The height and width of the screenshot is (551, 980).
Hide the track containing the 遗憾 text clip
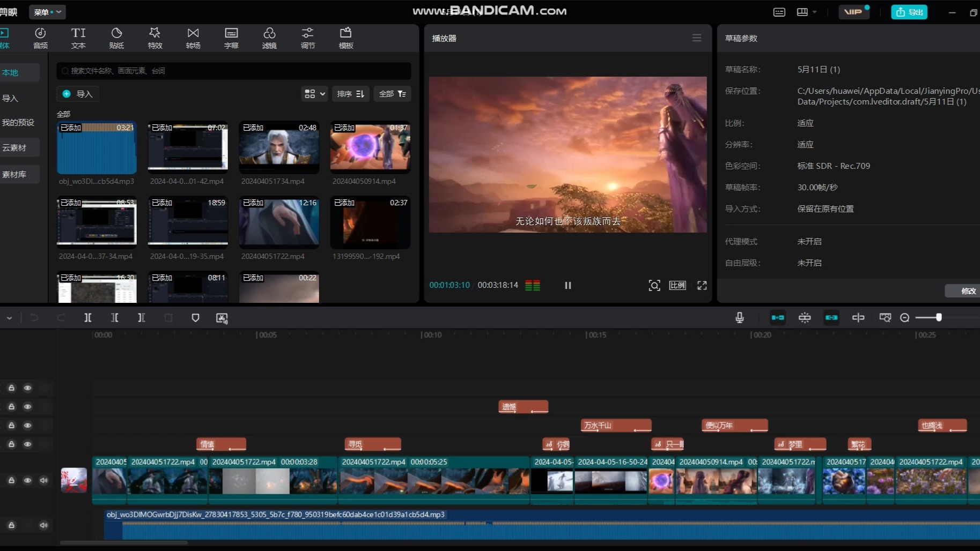pos(27,407)
